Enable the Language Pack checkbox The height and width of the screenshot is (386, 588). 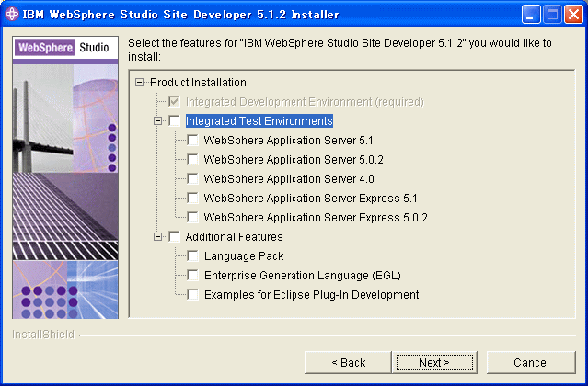(x=192, y=255)
